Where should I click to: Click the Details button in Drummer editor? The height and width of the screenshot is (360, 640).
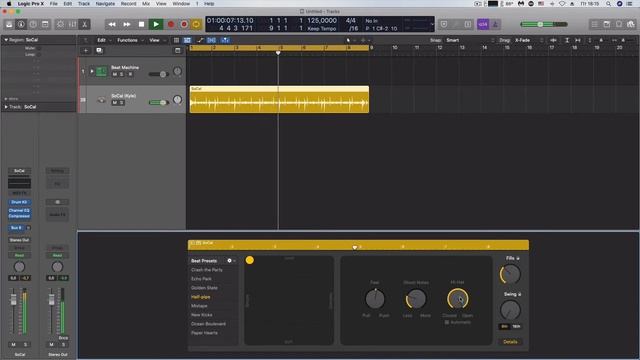(510, 342)
